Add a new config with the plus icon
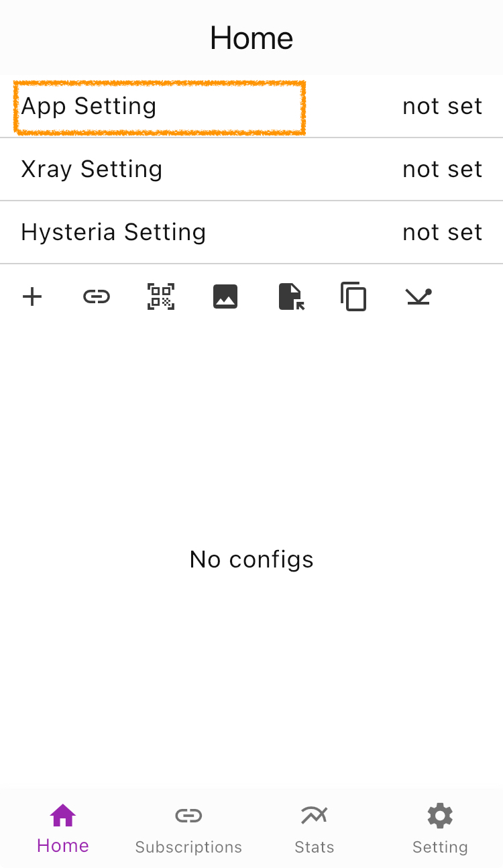 32,296
